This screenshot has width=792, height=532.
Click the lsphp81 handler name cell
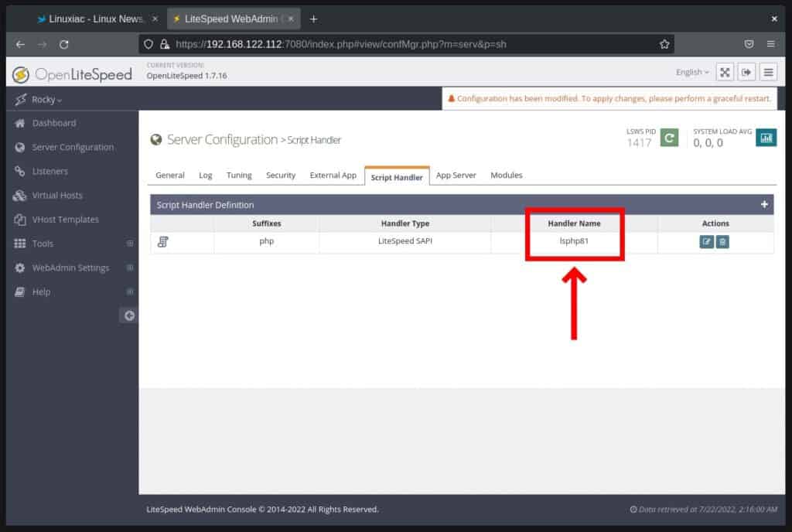574,241
